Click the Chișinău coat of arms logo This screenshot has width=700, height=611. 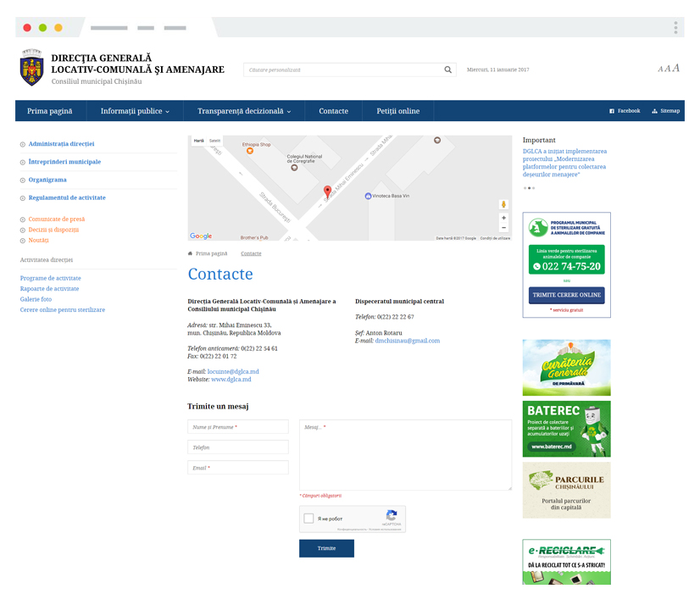tap(31, 68)
